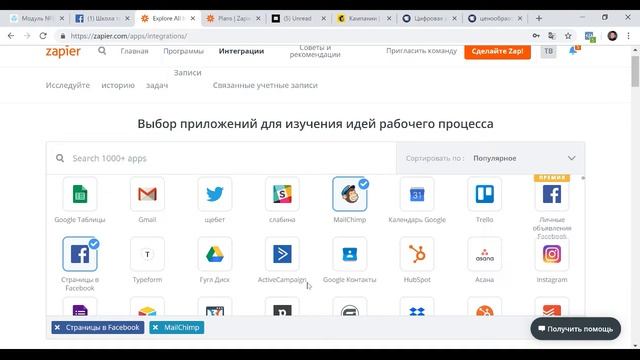The width and height of the screenshot is (640, 360).
Task: Select the Slack app icon
Action: tap(282, 194)
